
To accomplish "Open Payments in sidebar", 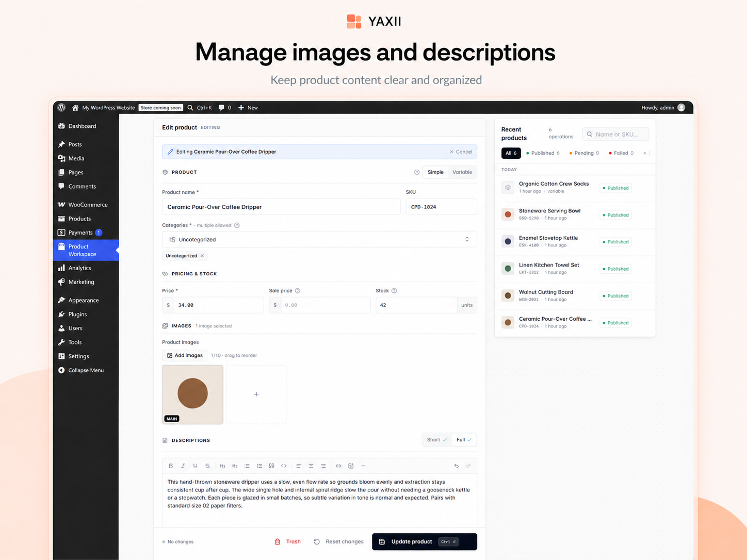I will (80, 233).
